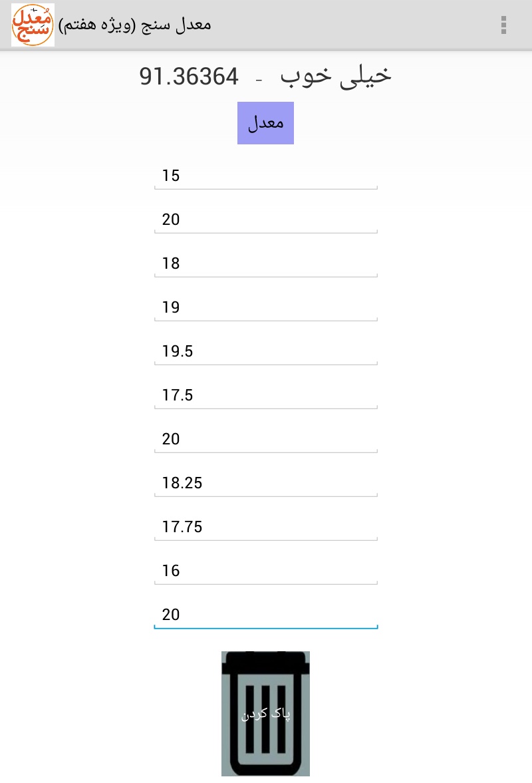Tap the grade field containing 16
Image resolution: width=532 pixels, height=783 pixels.
coord(265,571)
